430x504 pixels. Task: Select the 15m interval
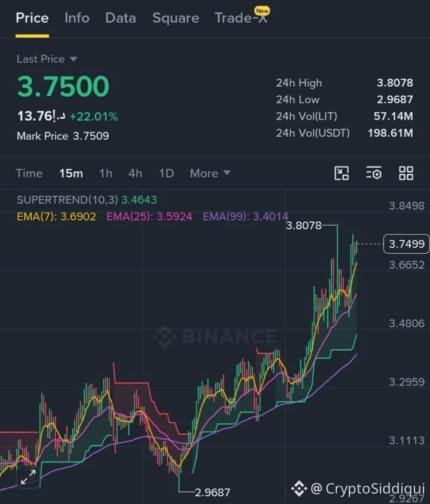click(x=71, y=173)
